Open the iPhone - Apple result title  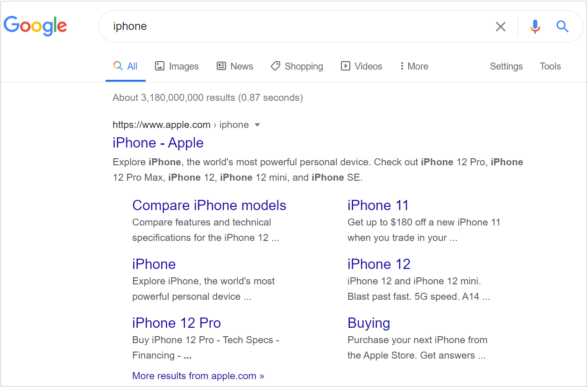(x=158, y=143)
